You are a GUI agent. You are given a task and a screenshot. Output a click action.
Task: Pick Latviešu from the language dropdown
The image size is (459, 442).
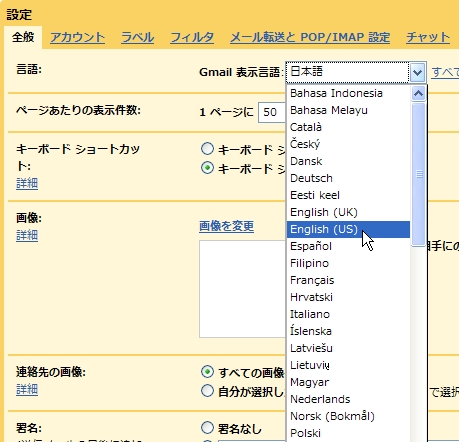tap(348, 348)
